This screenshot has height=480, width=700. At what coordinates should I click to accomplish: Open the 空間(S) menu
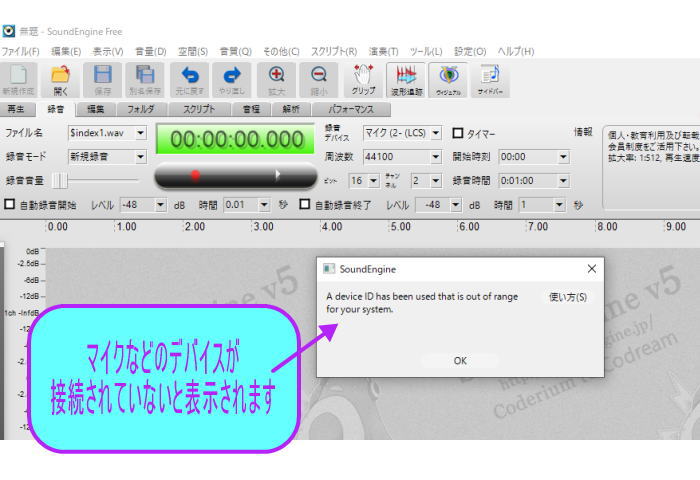click(193, 51)
